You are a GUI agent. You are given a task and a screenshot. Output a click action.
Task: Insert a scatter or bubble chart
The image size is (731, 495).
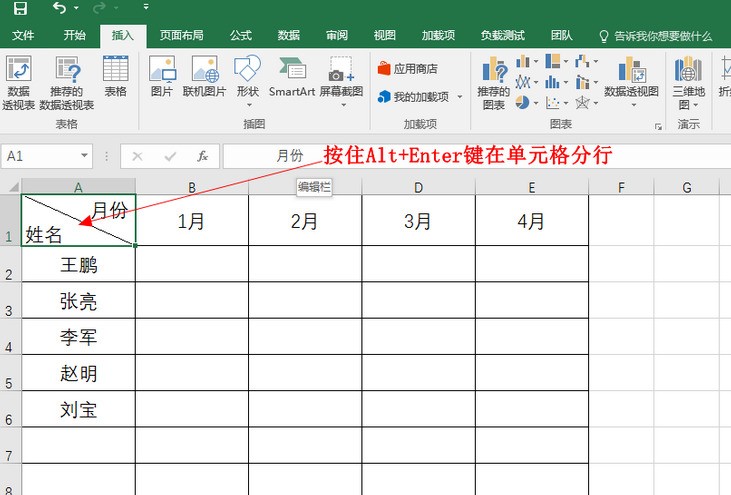(x=552, y=103)
